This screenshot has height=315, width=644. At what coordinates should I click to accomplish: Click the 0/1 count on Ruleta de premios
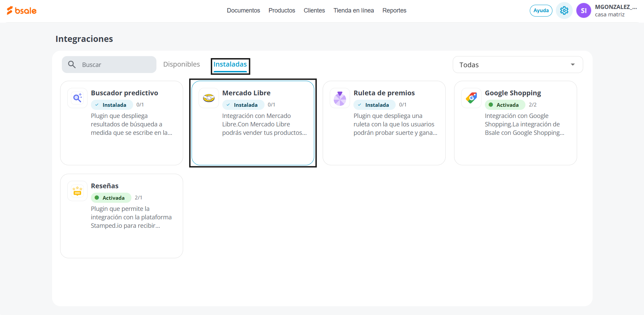coord(403,105)
